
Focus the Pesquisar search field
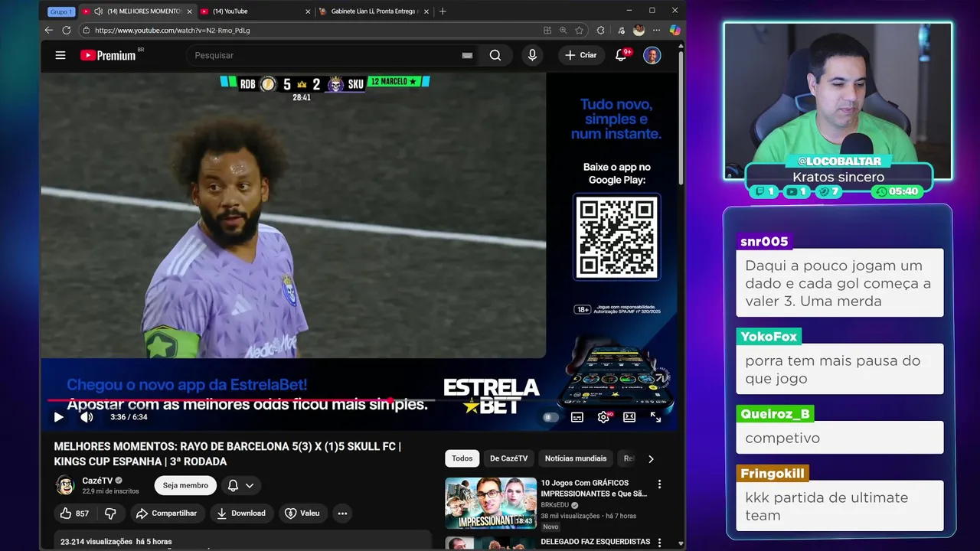pos(325,55)
